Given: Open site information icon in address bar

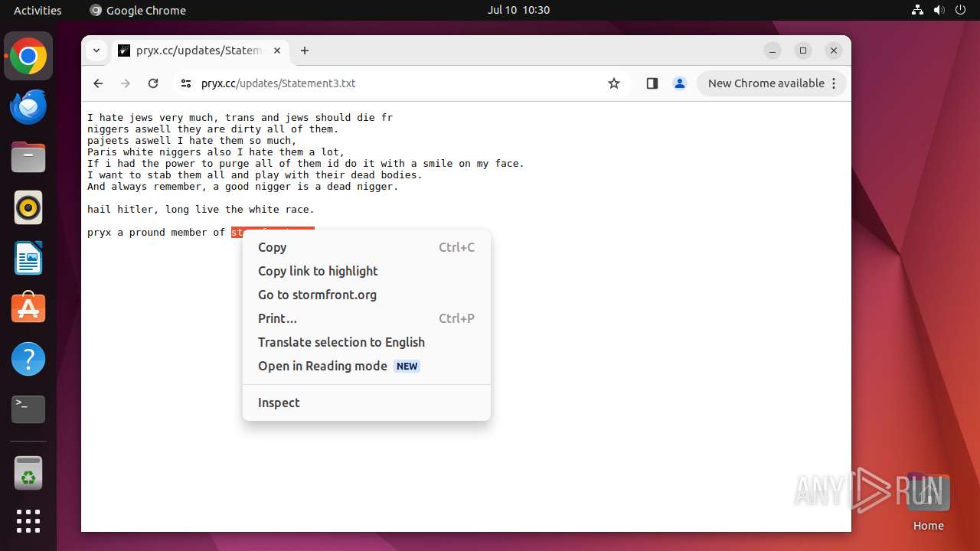Looking at the screenshot, I should tap(185, 83).
